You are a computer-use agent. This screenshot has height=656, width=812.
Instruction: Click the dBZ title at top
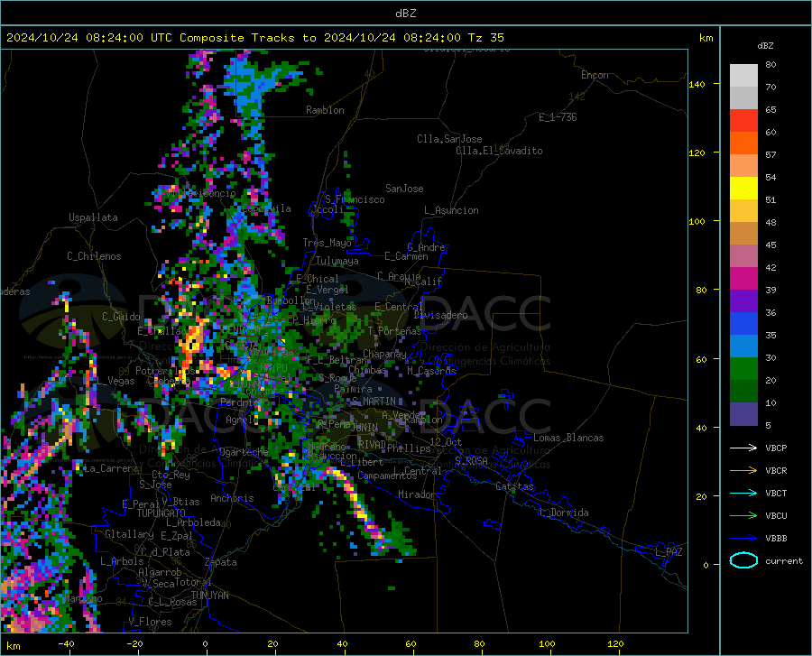405,14
